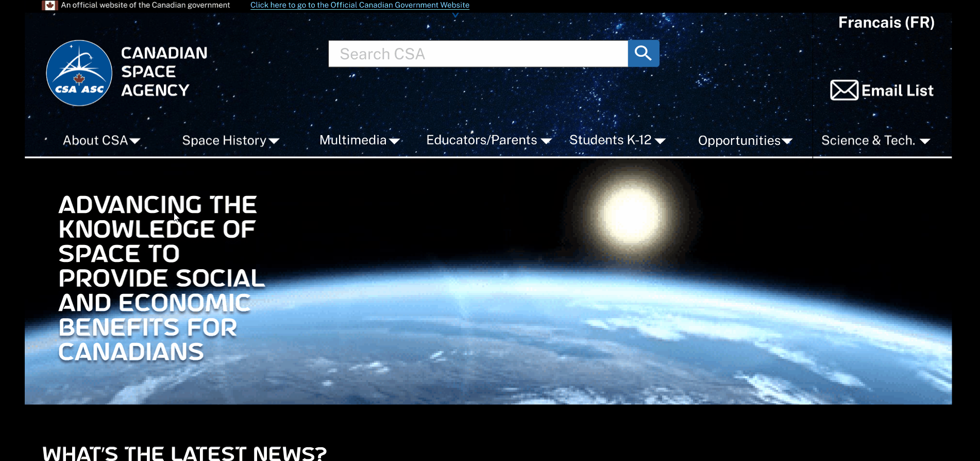980x461 pixels.
Task: Click the envelope Email List icon
Action: click(844, 90)
